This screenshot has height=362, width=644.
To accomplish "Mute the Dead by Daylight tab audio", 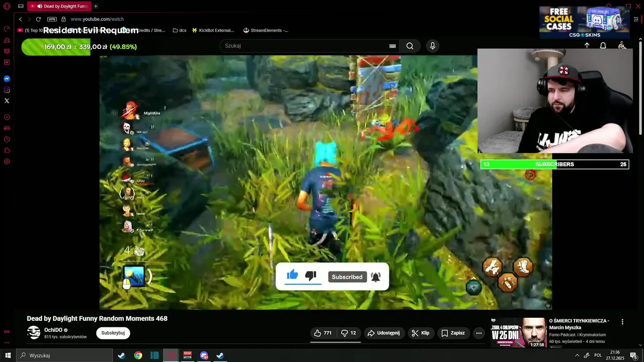I will click(x=39, y=7).
